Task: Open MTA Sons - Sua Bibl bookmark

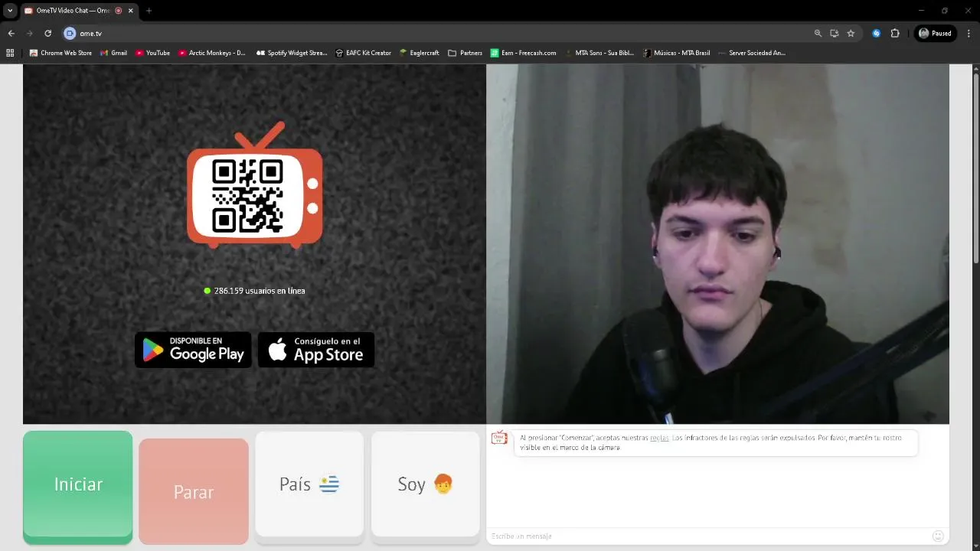Action: (x=599, y=53)
